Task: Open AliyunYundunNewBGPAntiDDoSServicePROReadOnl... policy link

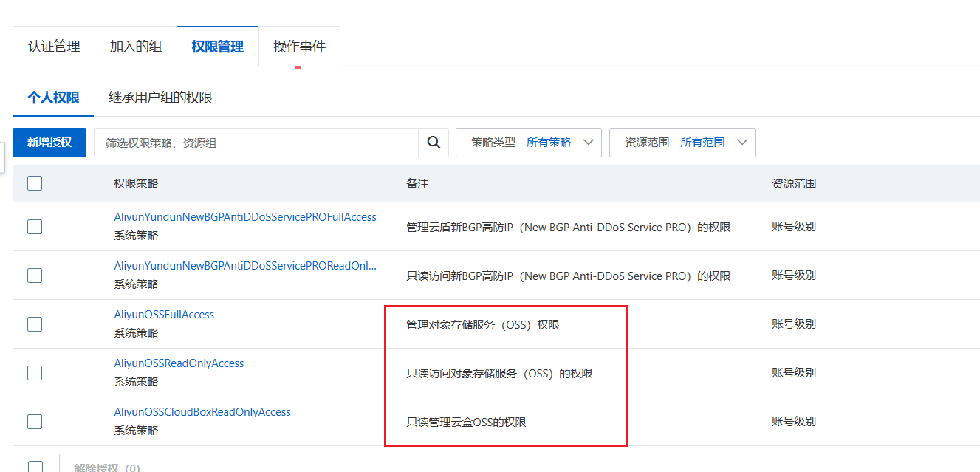Action: [x=245, y=266]
